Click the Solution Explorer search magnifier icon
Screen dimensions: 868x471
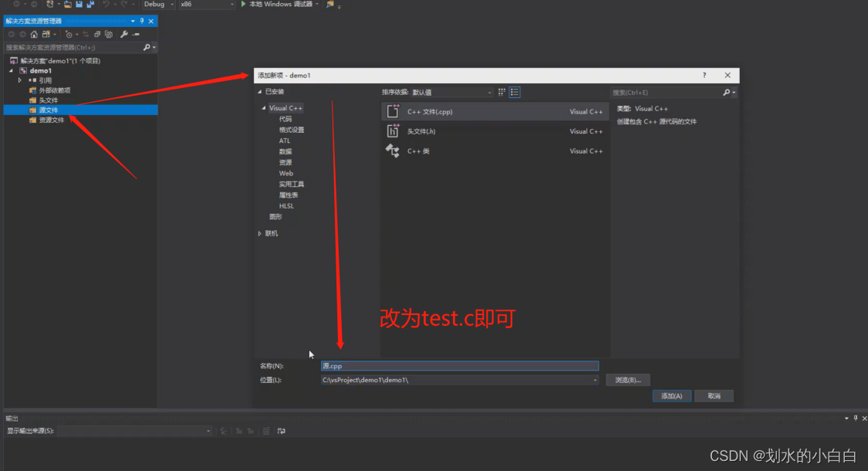(x=147, y=48)
